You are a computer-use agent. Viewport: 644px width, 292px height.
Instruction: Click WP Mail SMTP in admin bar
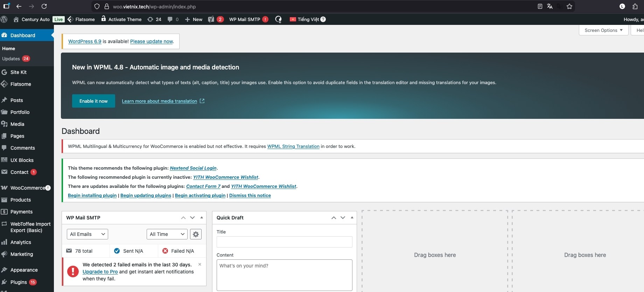[x=248, y=19]
